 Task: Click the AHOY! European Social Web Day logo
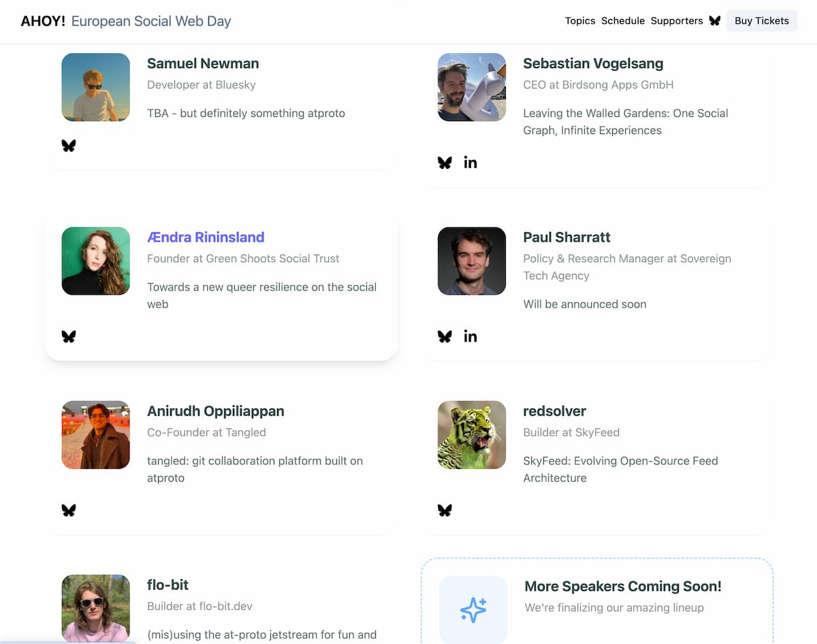pos(126,21)
